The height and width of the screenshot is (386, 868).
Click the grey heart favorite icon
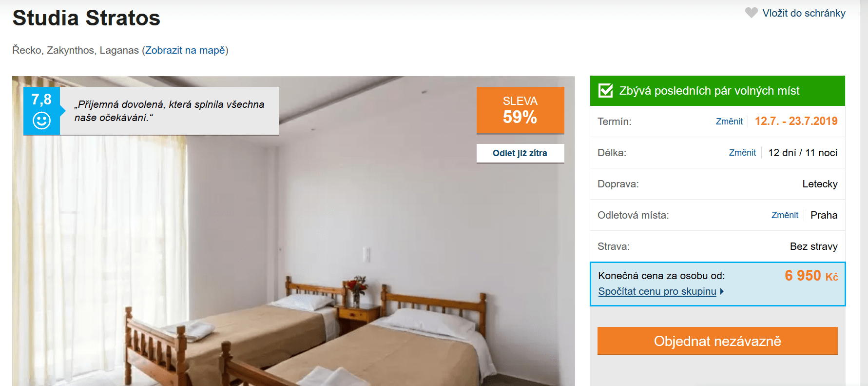752,13
